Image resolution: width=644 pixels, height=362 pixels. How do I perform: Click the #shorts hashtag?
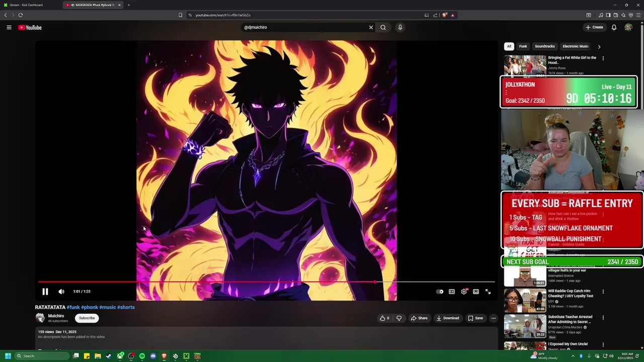pyautogui.click(x=126, y=307)
